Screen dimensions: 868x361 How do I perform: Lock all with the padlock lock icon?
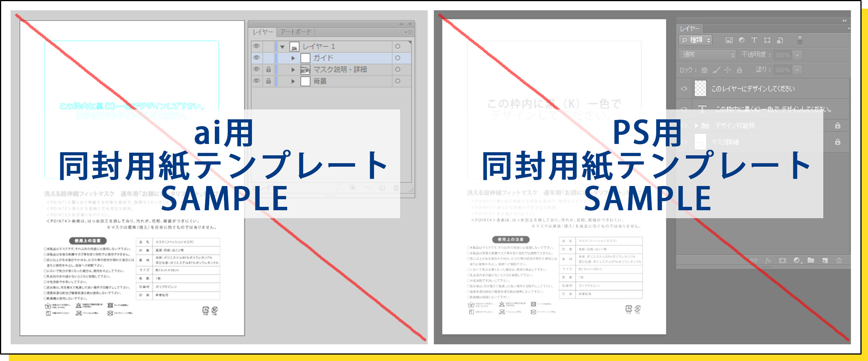(739, 70)
